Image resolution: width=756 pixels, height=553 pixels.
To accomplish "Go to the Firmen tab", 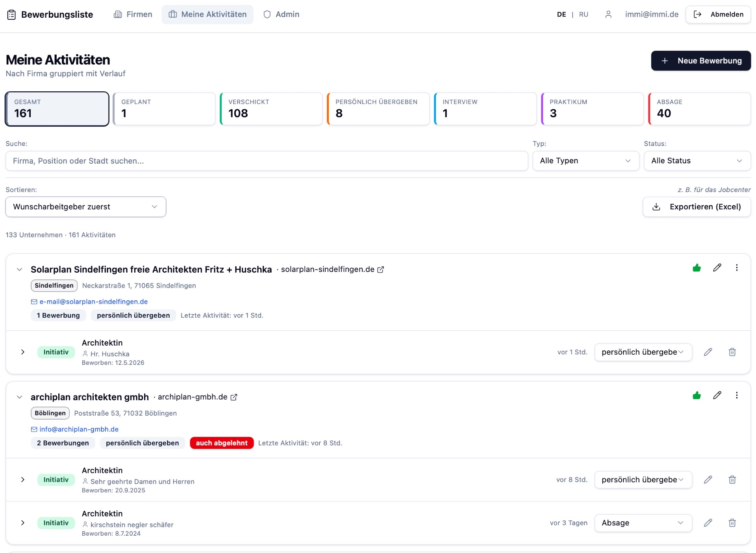I will click(x=133, y=15).
